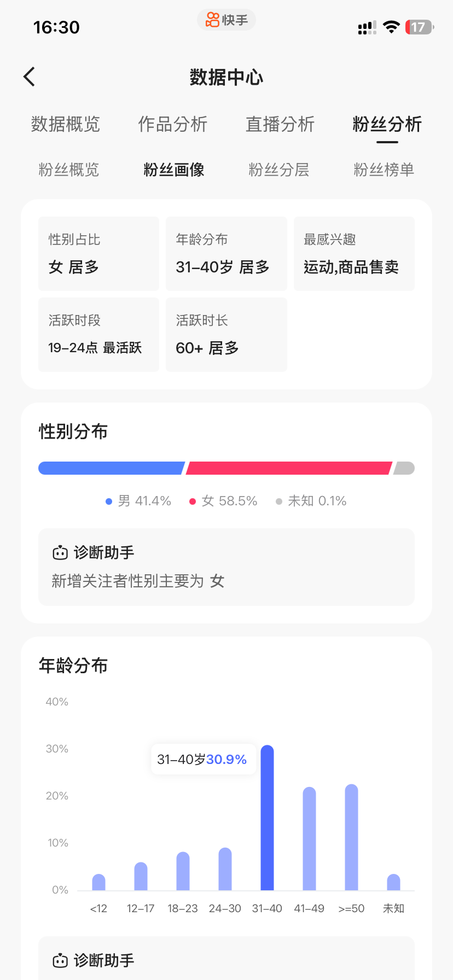Image resolution: width=453 pixels, height=980 pixels.
Task: Open the 粉丝分层 sub-tab
Action: pyautogui.click(x=279, y=170)
